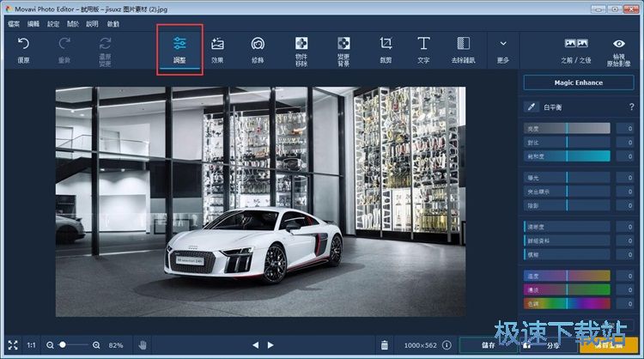Expand the More (更多) tools dropdown
The height and width of the screenshot is (359, 644).
pyautogui.click(x=502, y=48)
